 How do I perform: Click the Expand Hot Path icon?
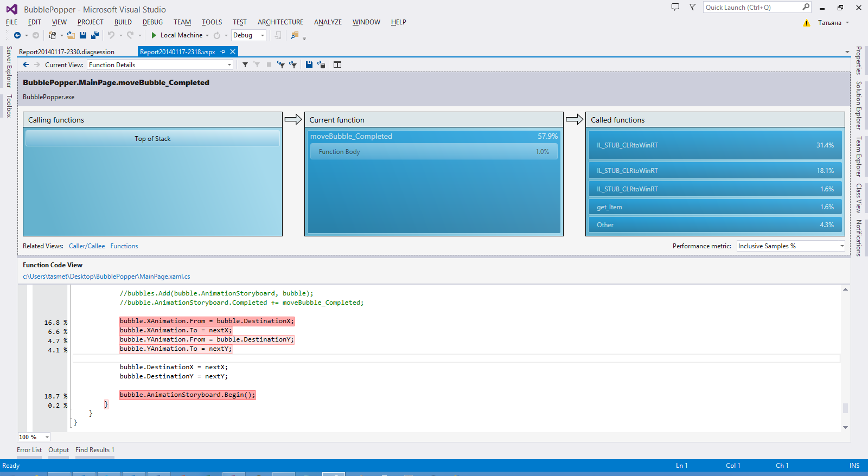[x=293, y=65]
